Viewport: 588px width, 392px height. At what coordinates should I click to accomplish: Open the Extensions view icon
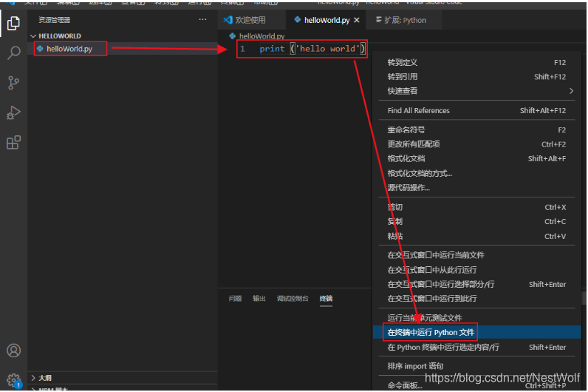13,142
